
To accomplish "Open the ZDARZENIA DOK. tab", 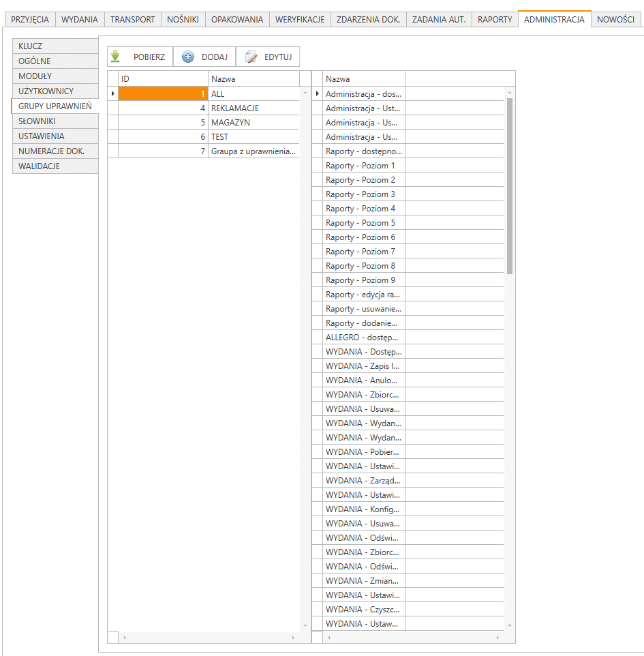I will (369, 19).
